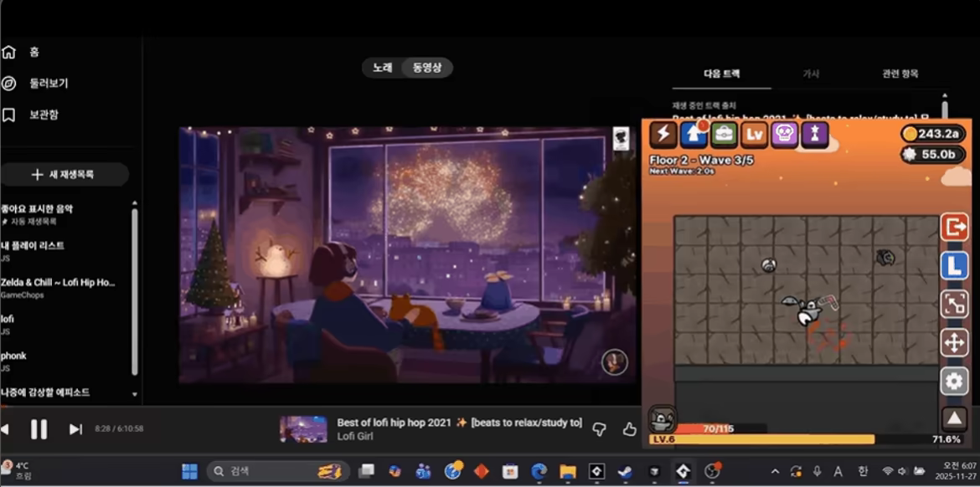Click the red exit icon in the game
The width and height of the screenshot is (980, 487).
tap(954, 228)
